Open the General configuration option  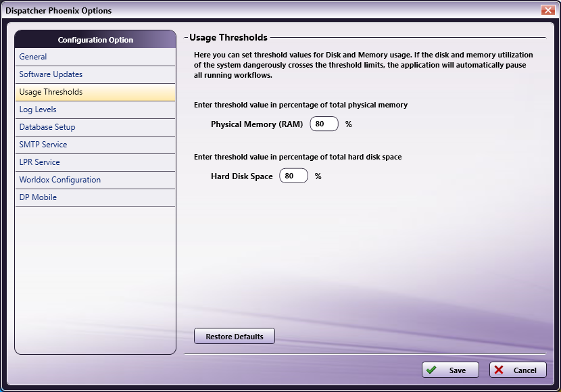95,57
